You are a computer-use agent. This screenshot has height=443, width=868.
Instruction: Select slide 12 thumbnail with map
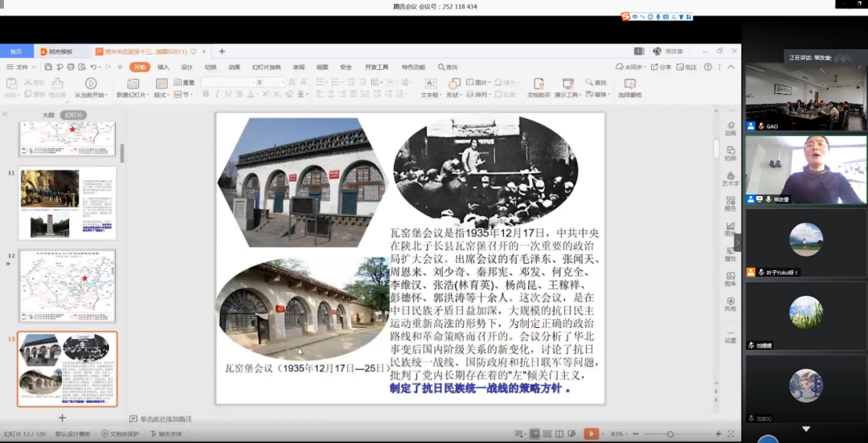coord(68,285)
